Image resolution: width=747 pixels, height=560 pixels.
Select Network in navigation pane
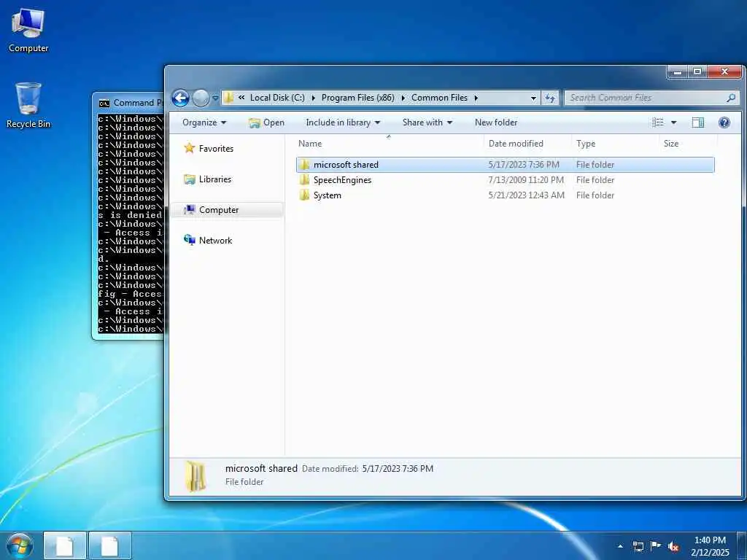tap(216, 241)
